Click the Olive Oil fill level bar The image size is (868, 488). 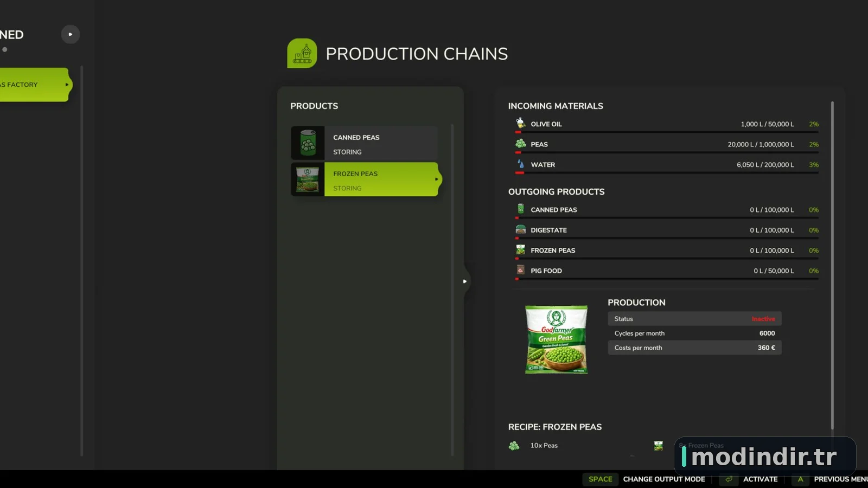coord(667,132)
